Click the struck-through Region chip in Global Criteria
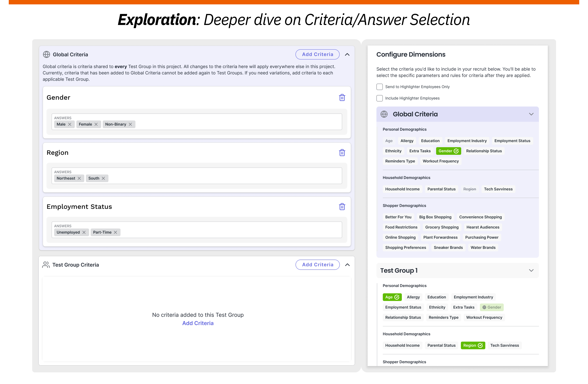The image size is (588, 384). click(x=469, y=189)
